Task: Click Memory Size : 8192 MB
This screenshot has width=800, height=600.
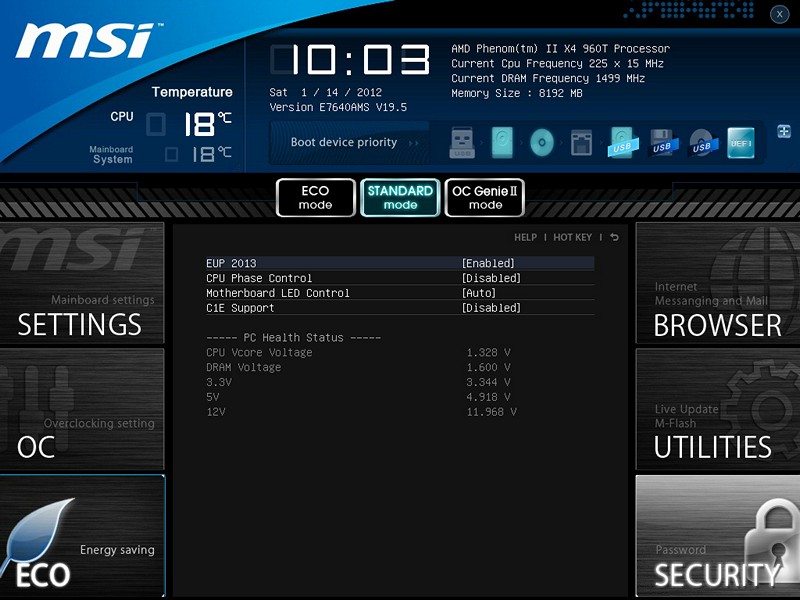Action: pos(517,93)
